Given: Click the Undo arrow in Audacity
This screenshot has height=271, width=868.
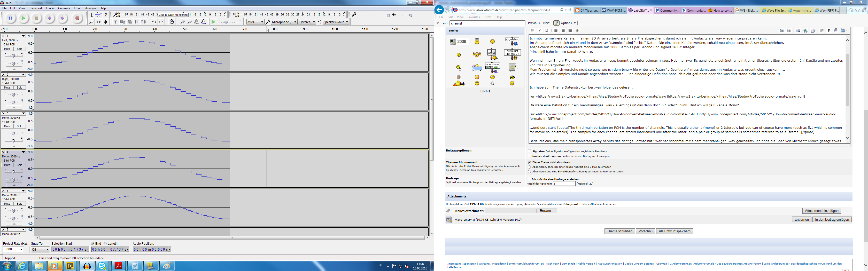Looking at the screenshot, I should tap(154, 22).
